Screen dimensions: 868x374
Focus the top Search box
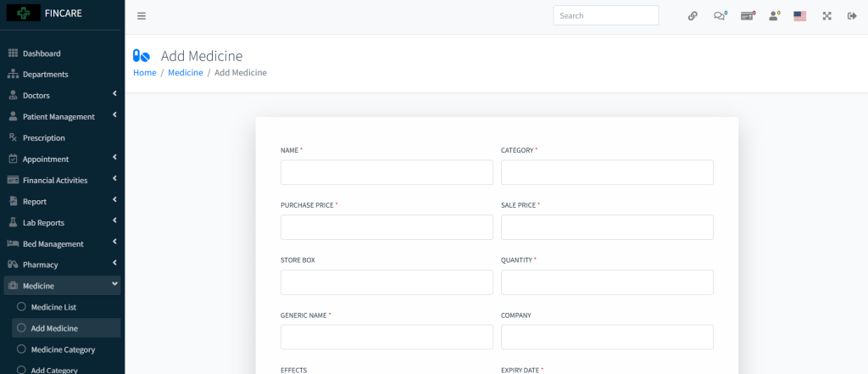click(x=605, y=16)
